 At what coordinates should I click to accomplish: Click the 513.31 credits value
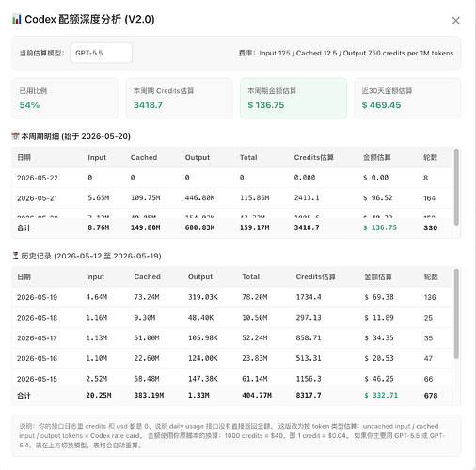(309, 358)
